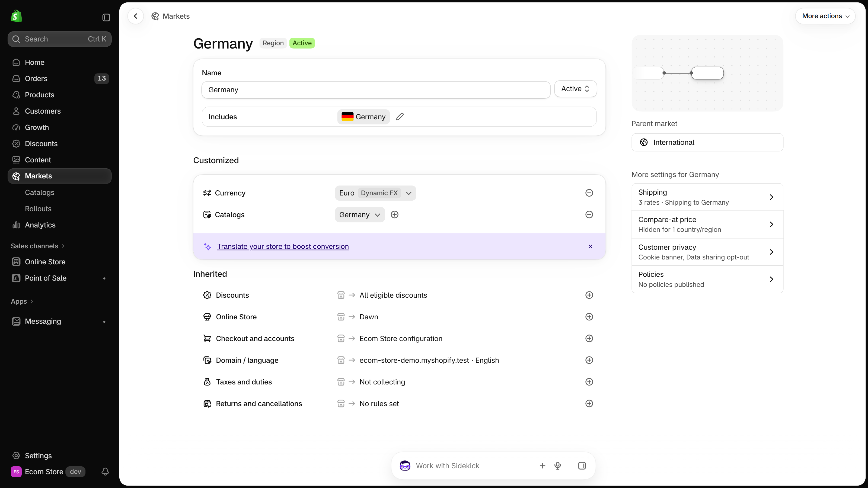Expand the Sales channels section
Image resolution: width=868 pixels, height=488 pixels.
click(x=37, y=246)
